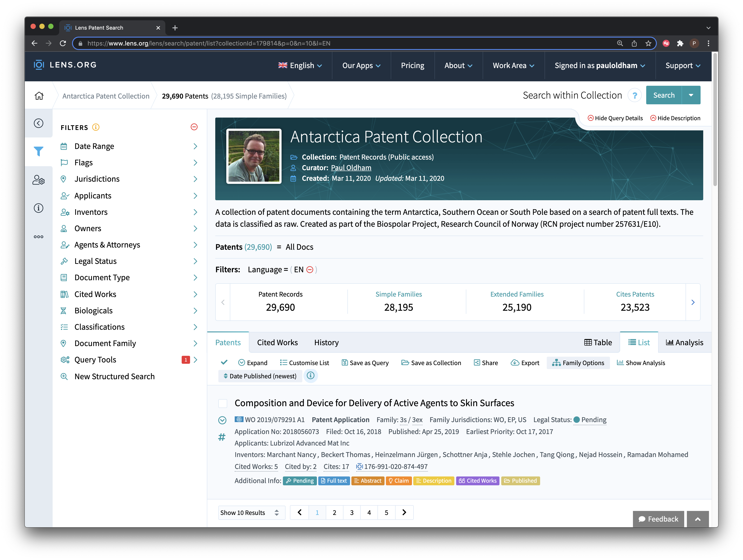Tick the checkbox for the Composition and Device patent
Viewport: 743px width, 560px height.
223,403
